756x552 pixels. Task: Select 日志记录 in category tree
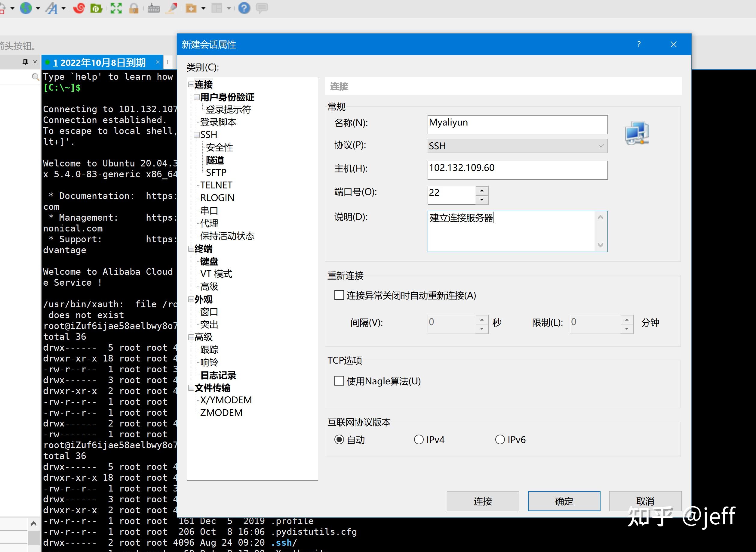click(218, 375)
